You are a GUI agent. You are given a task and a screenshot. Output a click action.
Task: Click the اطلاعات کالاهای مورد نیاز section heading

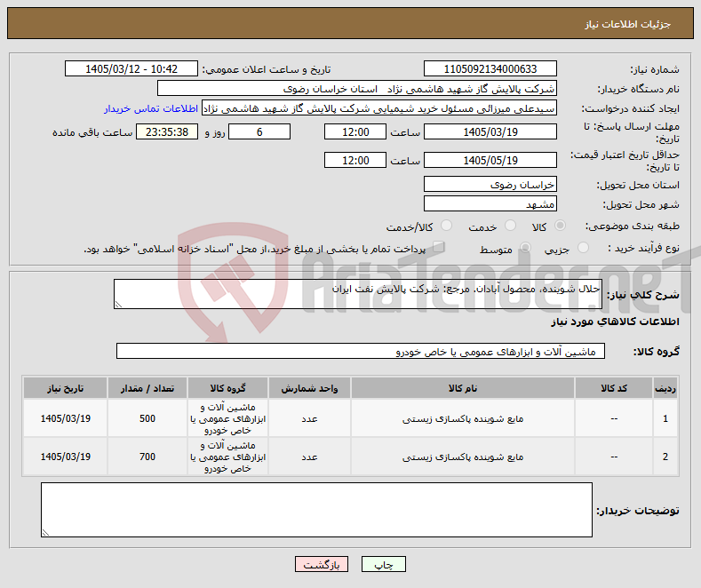615,322
